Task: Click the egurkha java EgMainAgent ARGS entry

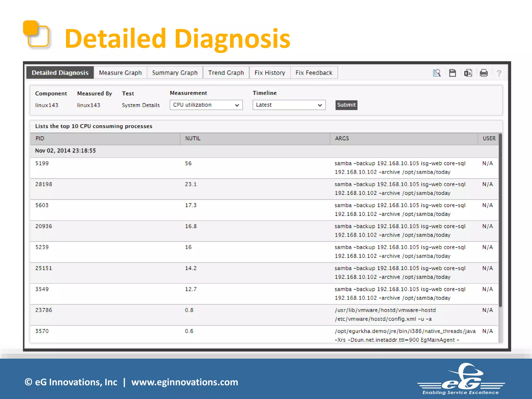Action: pos(405,336)
